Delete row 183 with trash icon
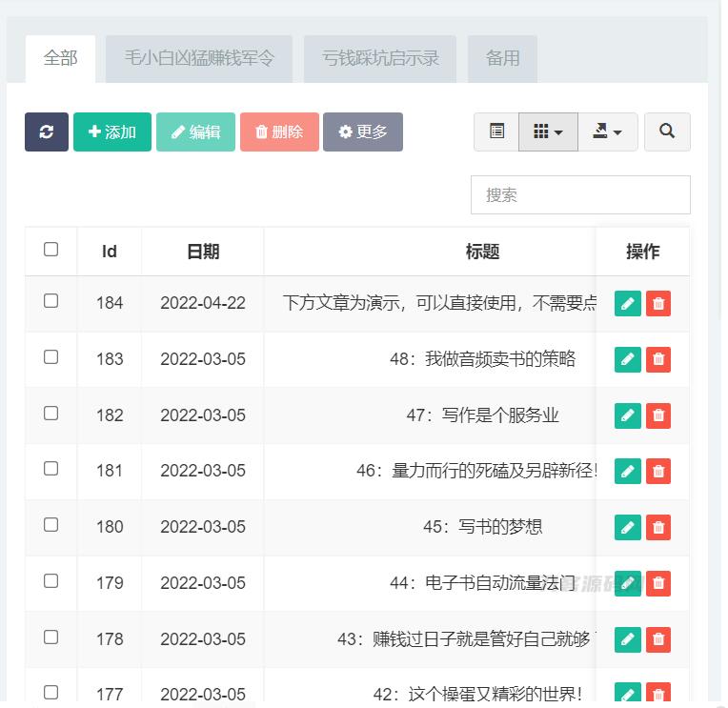The image size is (728, 708). pyautogui.click(x=658, y=359)
